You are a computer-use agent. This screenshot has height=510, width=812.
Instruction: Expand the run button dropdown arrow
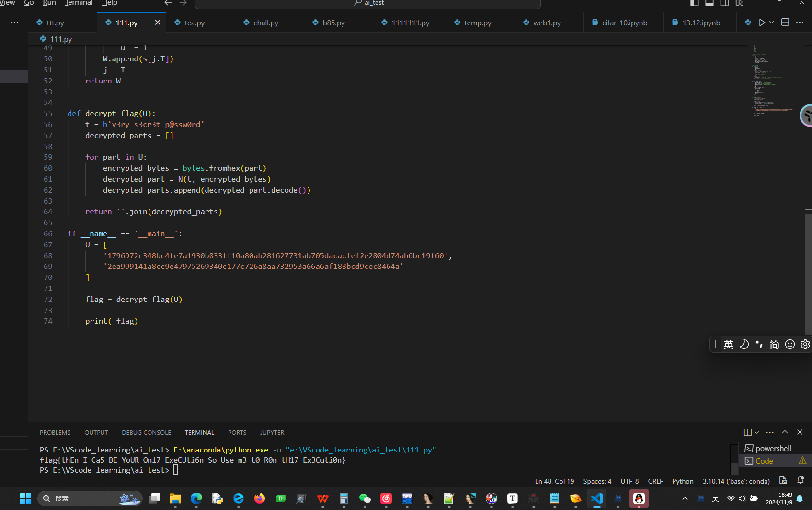(772, 23)
